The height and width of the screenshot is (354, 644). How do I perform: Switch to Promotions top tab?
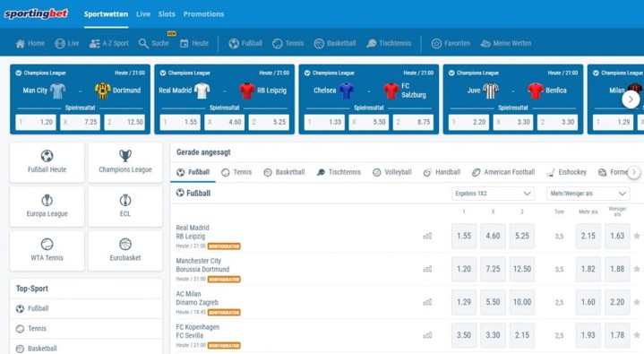pos(203,14)
